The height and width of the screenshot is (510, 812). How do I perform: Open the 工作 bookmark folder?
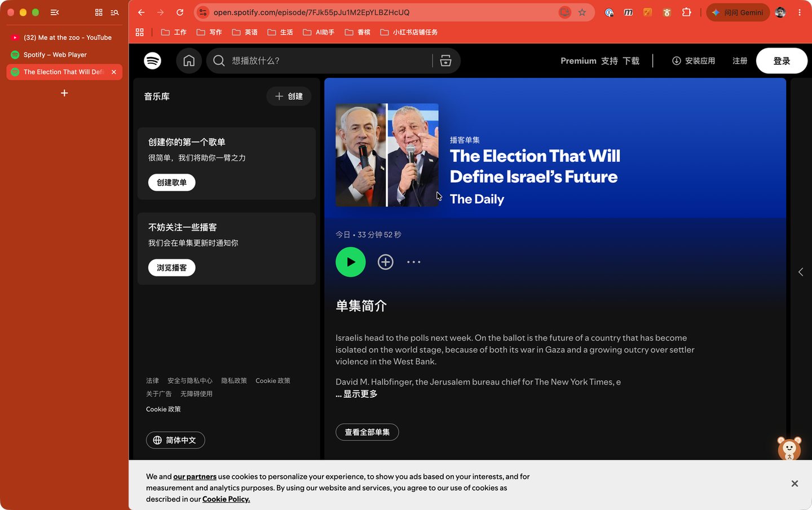[174, 32]
